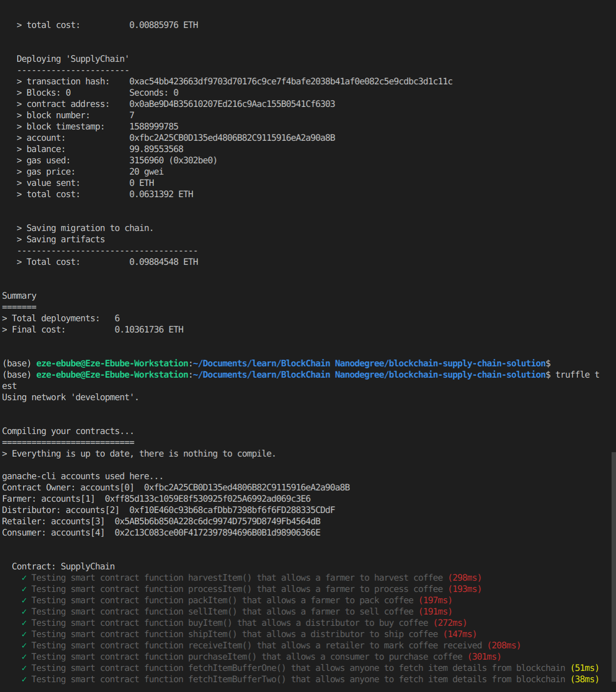
Task: Click the balance value 99.89553568
Action: click(x=156, y=149)
